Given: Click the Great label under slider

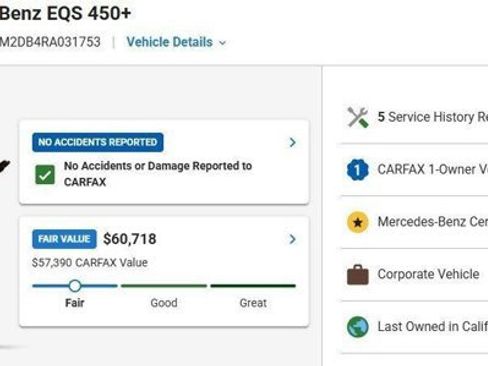Looking at the screenshot, I should pos(253,303).
